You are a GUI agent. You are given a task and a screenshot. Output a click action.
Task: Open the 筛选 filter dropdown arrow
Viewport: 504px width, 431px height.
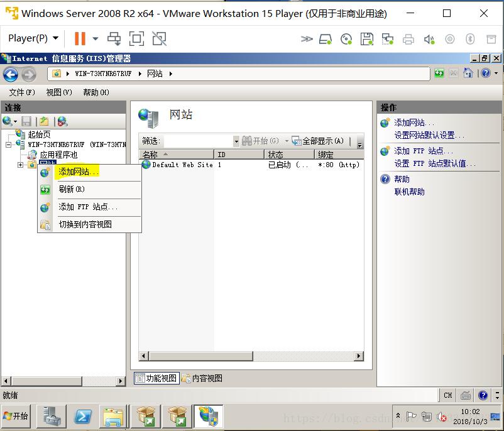[x=236, y=141]
